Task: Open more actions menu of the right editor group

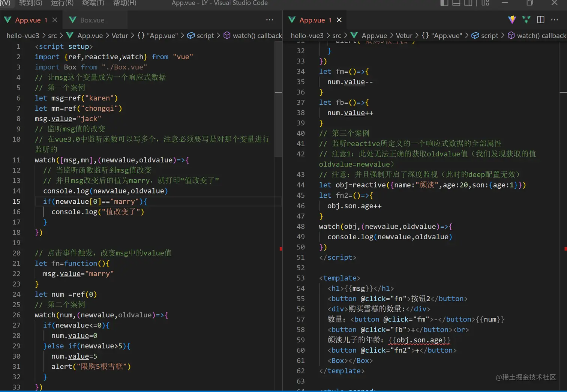Action: 555,20
